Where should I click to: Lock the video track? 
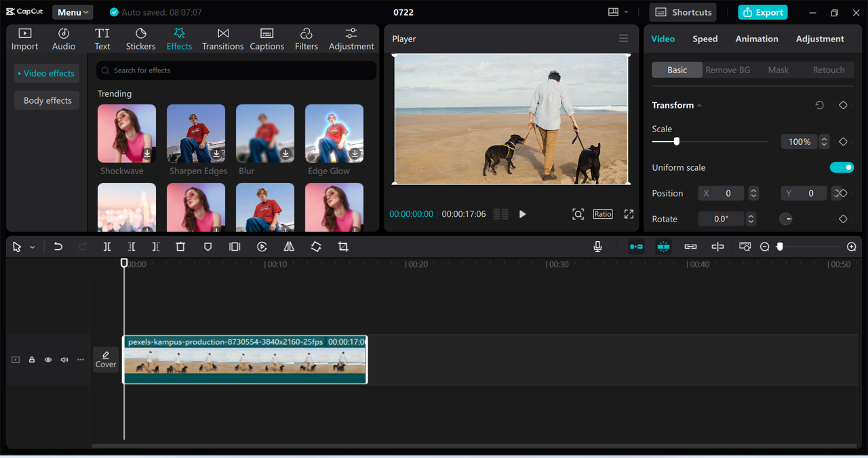31,360
